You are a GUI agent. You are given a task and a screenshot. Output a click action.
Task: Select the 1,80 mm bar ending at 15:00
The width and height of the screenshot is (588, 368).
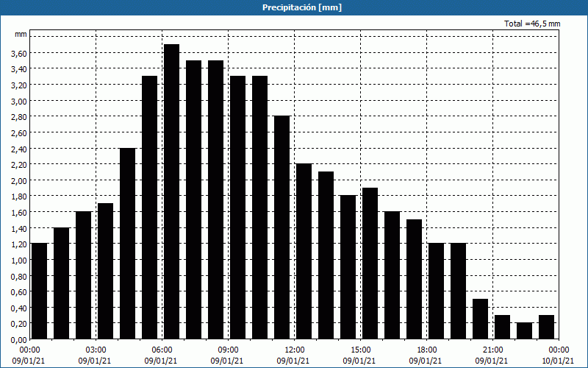(348, 267)
